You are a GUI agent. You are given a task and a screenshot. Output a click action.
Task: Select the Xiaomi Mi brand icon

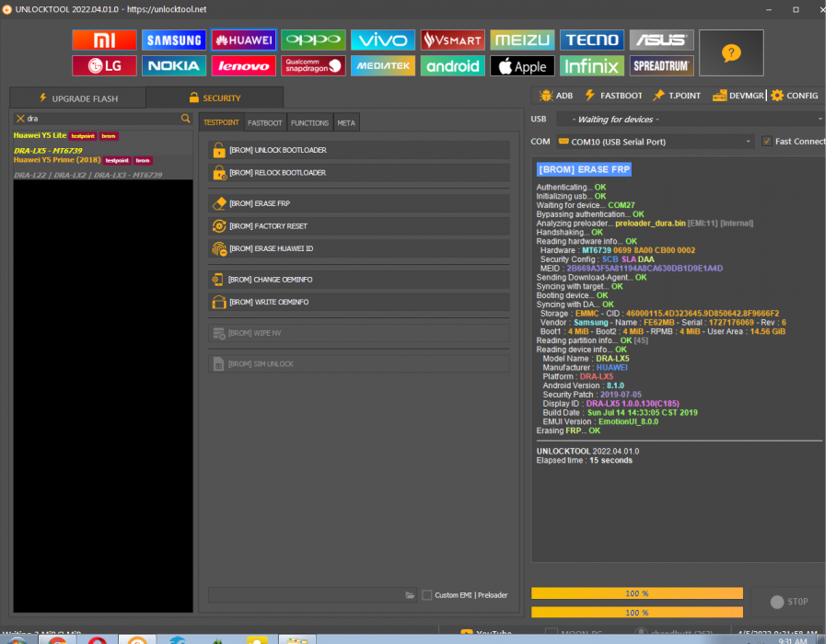pyautogui.click(x=105, y=40)
